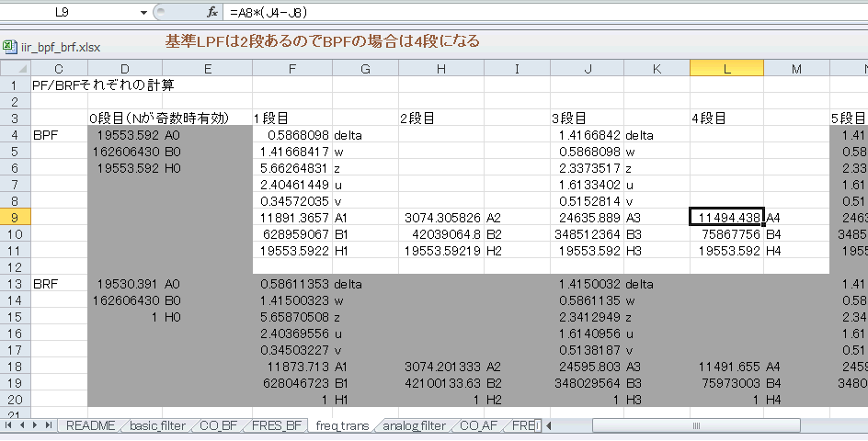The width and height of the screenshot is (868, 441).
Task: Click the iir_bpf_brf.xlsx workbook icon
Action: pos(9,47)
